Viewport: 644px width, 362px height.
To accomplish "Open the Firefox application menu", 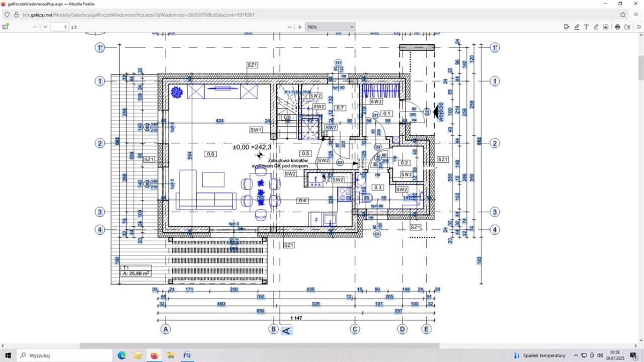I will (x=636, y=15).
